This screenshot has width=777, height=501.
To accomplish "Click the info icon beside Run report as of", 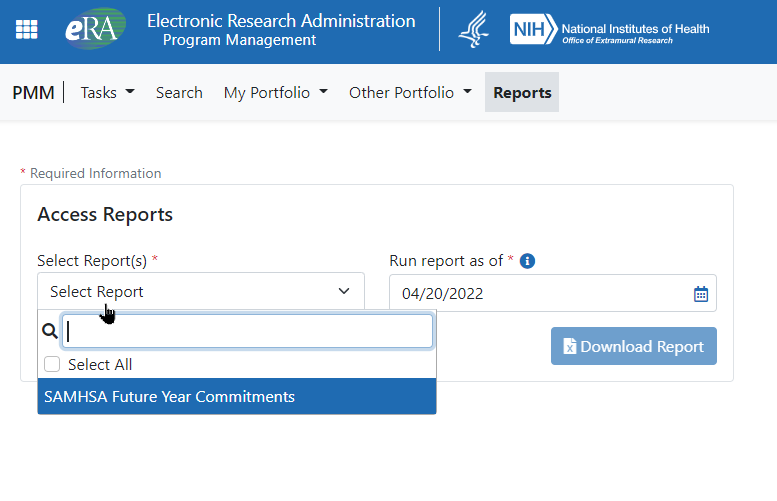I will [x=528, y=261].
